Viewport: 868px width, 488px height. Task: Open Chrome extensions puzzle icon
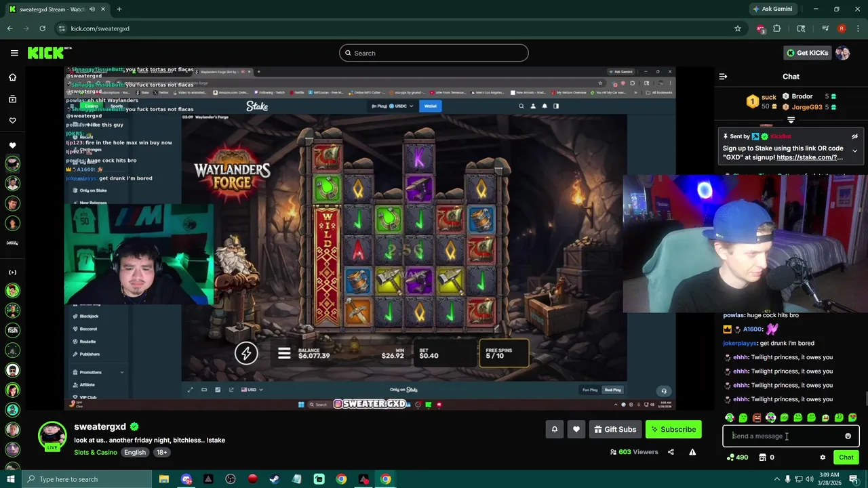(777, 28)
